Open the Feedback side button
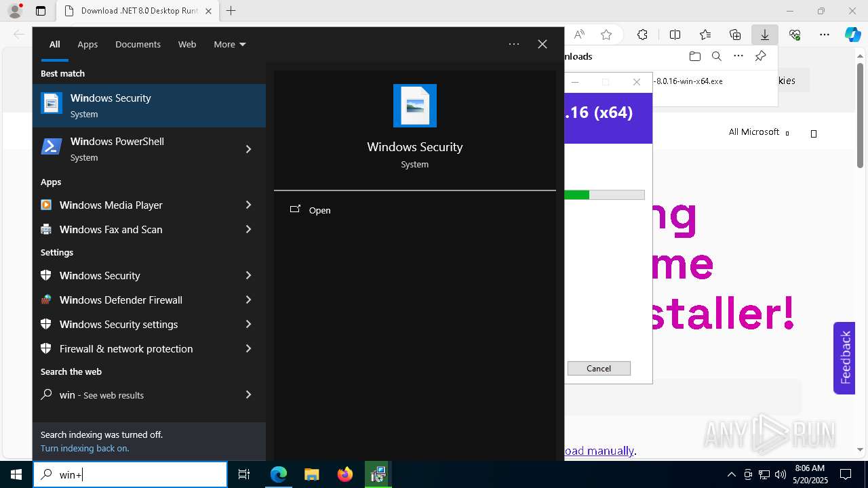The width and height of the screenshot is (868, 488). coord(844,358)
